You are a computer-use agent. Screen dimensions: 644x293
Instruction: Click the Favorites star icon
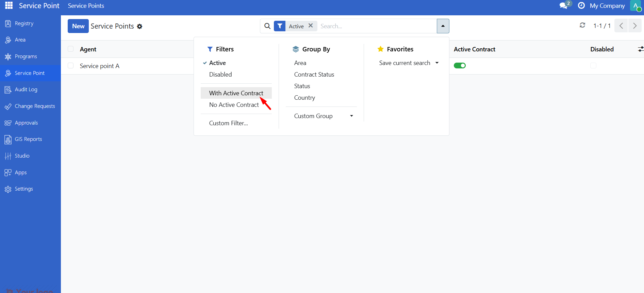pyautogui.click(x=381, y=49)
